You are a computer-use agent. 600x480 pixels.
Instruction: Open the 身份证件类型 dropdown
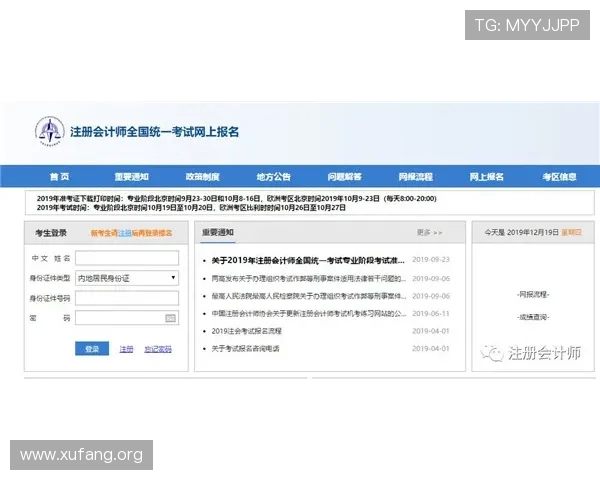click(127, 278)
